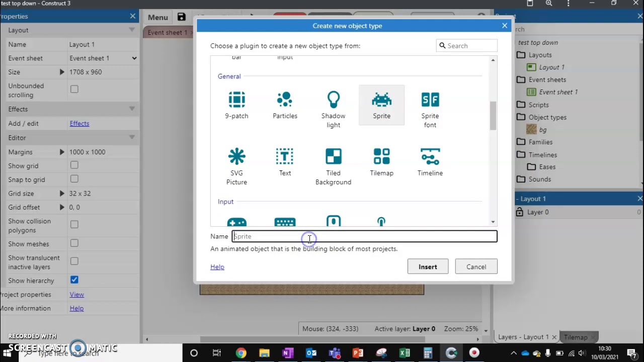Select the SVG Picture plugin
The height and width of the screenshot is (362, 644).
click(x=236, y=156)
